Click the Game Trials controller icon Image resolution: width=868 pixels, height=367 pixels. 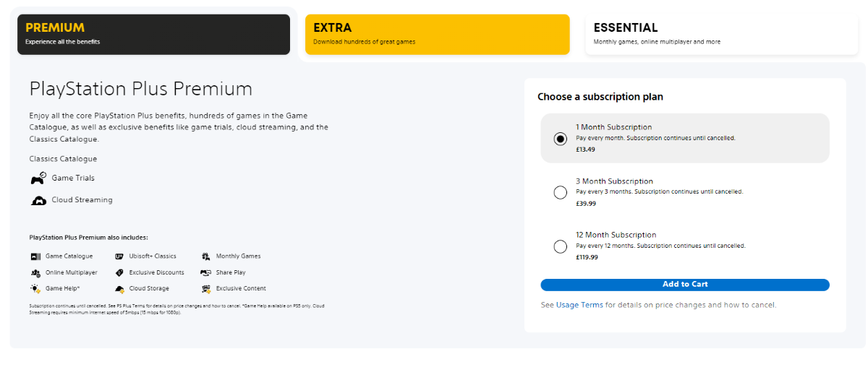tap(38, 178)
